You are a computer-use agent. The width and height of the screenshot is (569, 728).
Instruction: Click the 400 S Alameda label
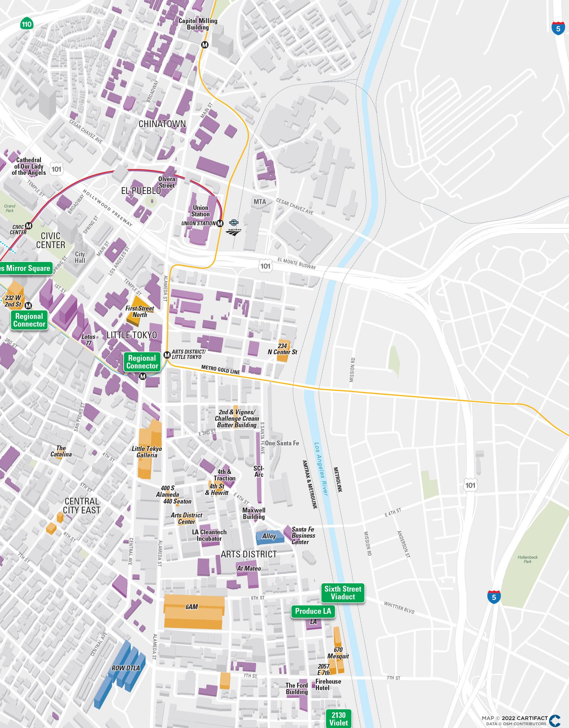pos(168,491)
